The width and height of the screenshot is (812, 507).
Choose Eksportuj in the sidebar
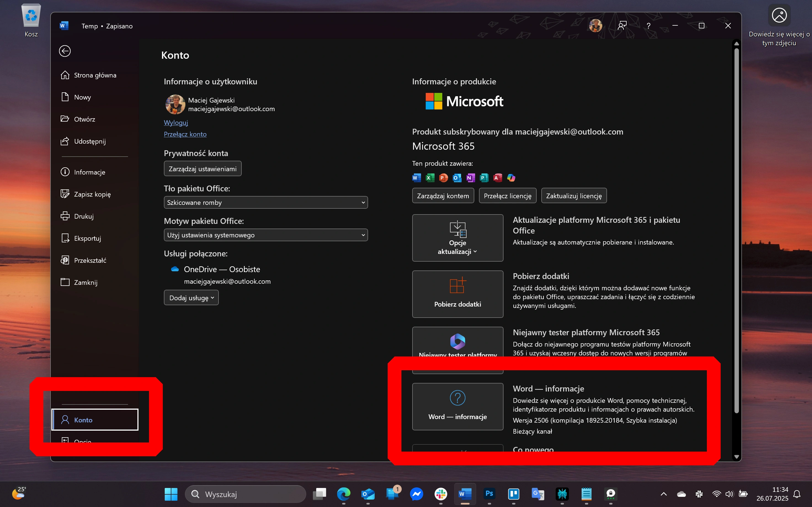click(95, 238)
